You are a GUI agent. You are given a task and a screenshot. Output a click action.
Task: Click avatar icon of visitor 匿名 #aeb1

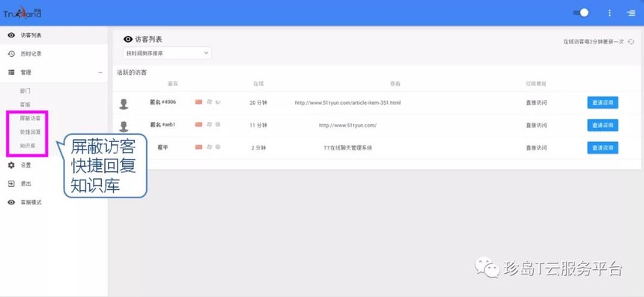pos(124,126)
